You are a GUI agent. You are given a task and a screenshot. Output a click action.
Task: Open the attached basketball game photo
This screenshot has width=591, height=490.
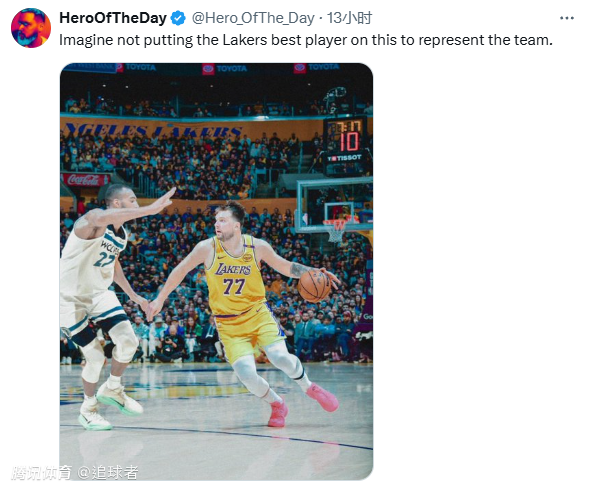(216, 271)
